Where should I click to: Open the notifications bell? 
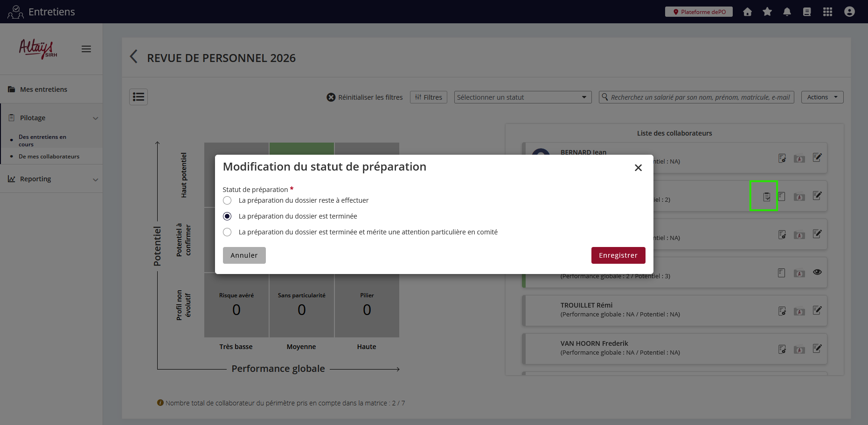click(787, 12)
